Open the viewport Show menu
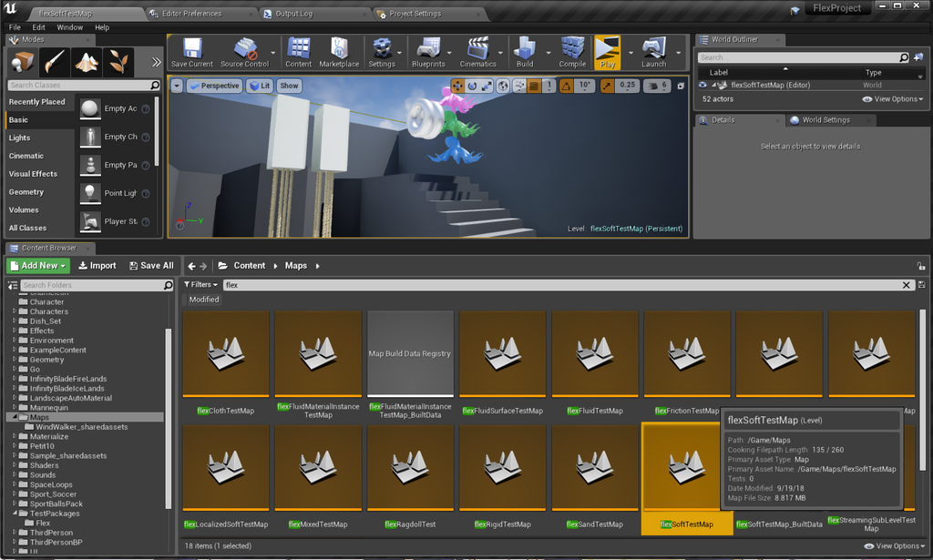The height and width of the screenshot is (560, 933). [x=289, y=86]
